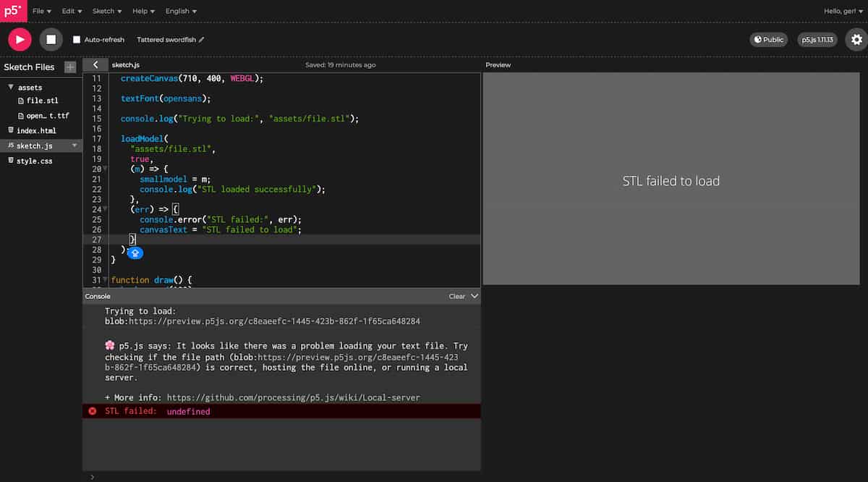This screenshot has height=482, width=868.
Task: Enable the Auto-refresh checkbox
Action: point(77,40)
